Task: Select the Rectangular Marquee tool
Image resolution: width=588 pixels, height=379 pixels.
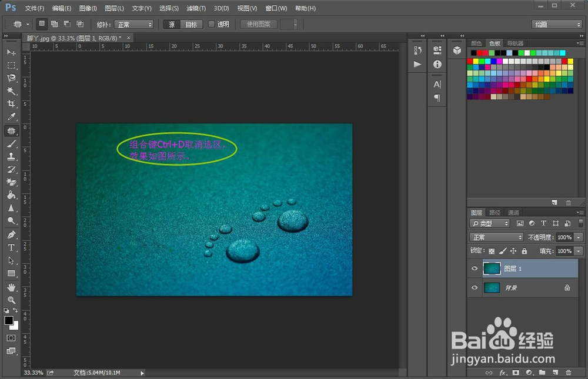Action: pos(11,65)
